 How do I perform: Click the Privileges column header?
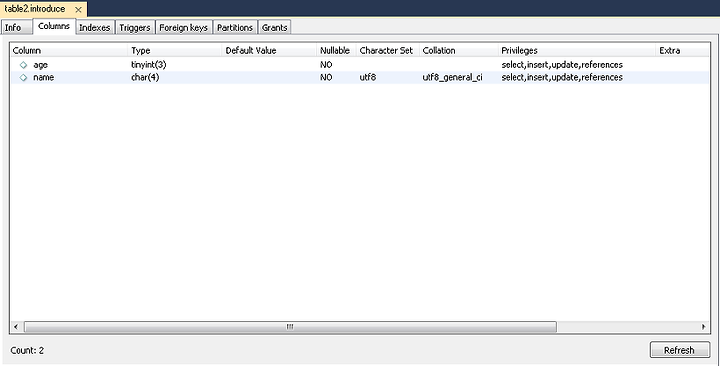pos(577,51)
